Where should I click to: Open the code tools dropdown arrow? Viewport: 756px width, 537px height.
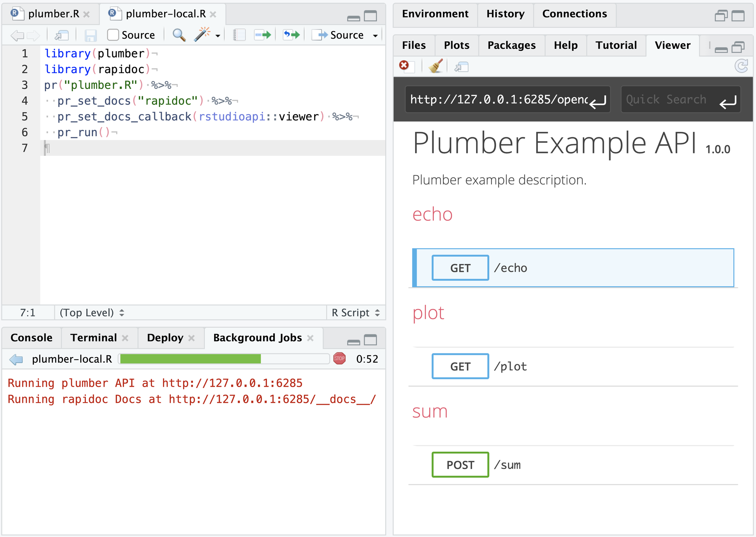[x=217, y=36]
